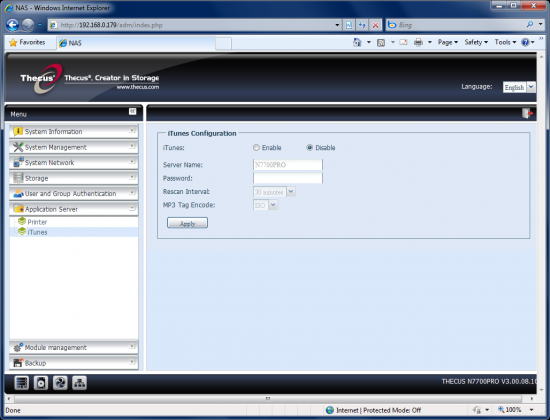Screen dimensions: 550x420
Task: Open the search provider dropdown arrow next to Bing
Action: (x=541, y=25)
